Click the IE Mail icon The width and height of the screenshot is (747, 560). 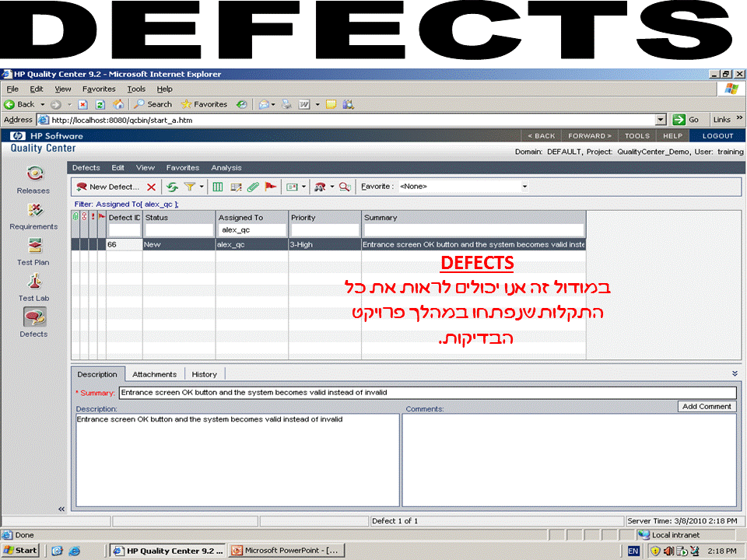coord(264,104)
